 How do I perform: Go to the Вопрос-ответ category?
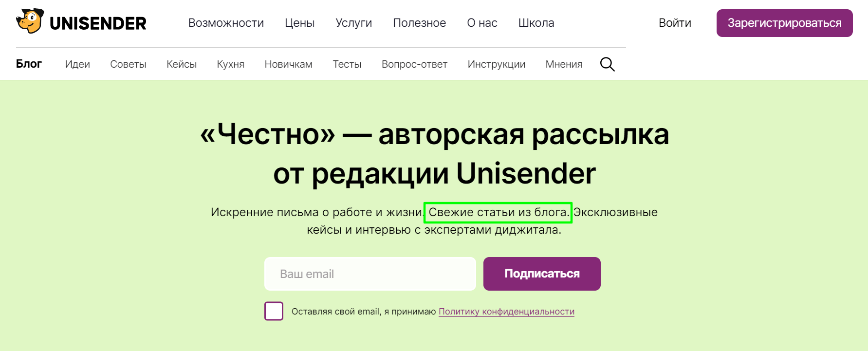point(414,64)
